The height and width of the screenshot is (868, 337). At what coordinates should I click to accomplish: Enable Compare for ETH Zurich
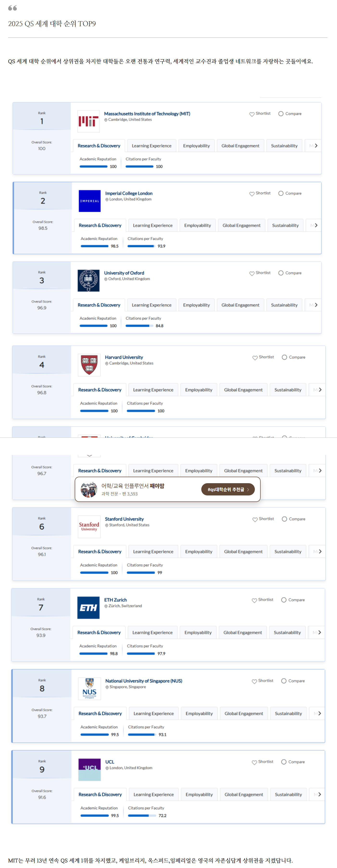(284, 600)
